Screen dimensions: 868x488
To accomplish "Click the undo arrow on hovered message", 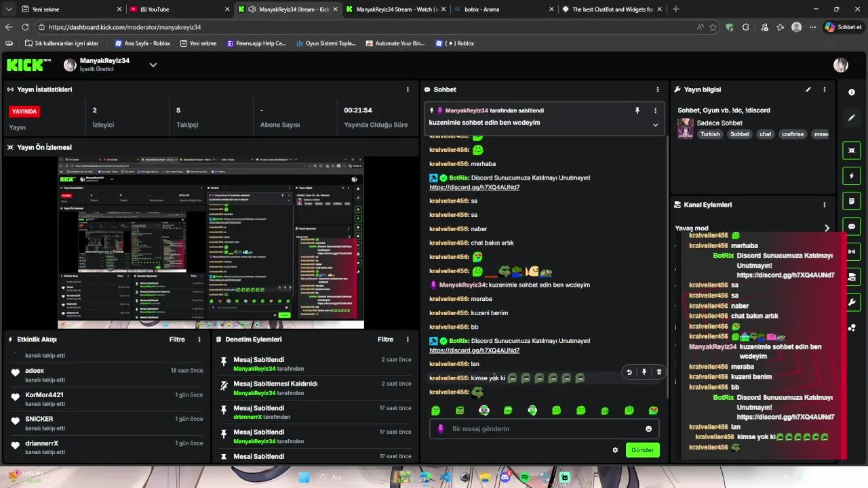I will (629, 372).
